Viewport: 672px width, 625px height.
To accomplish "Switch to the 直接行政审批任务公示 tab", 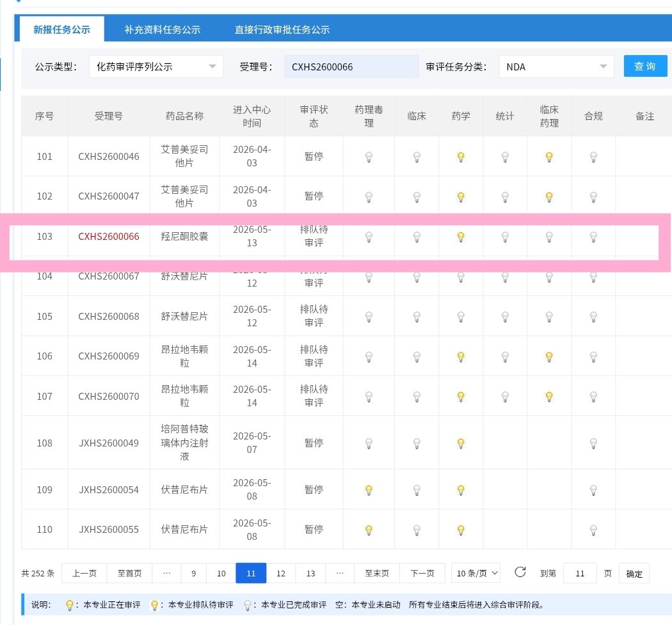I will click(x=282, y=29).
